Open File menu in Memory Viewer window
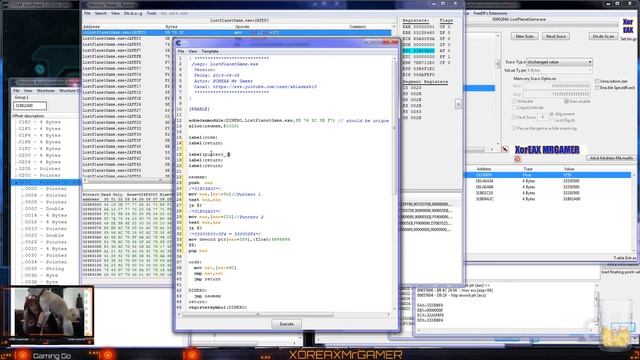 click(x=87, y=13)
